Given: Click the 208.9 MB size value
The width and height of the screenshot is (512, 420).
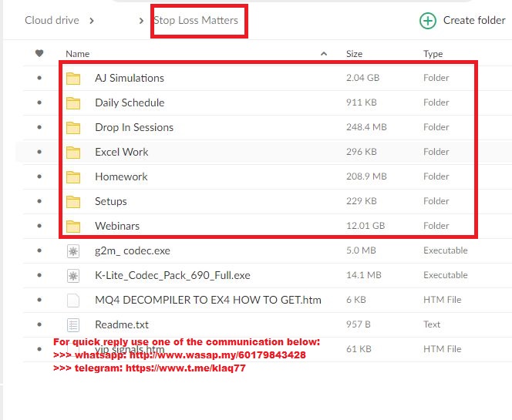Looking at the screenshot, I should 366,176.
